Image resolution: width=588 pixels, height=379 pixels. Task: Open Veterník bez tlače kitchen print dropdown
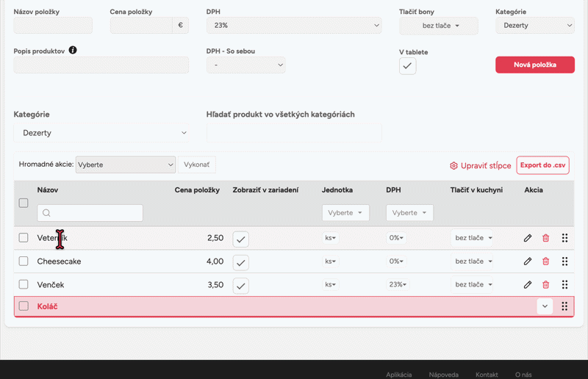click(x=472, y=238)
